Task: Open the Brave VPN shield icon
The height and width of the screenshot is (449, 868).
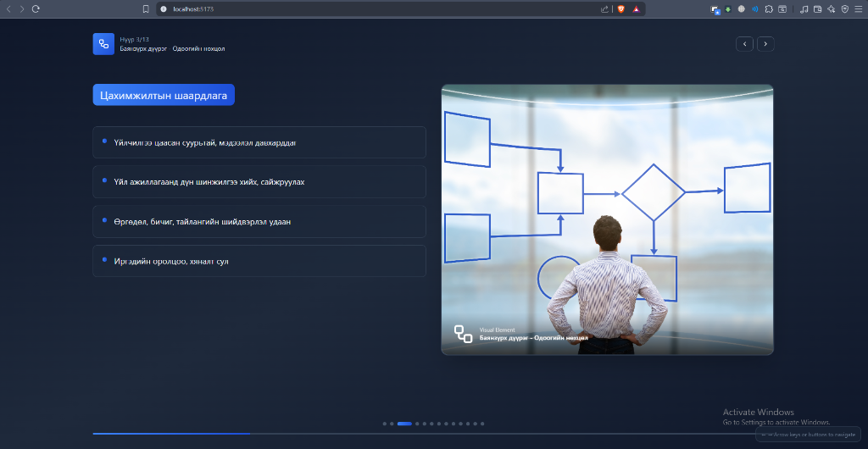Action: point(844,8)
